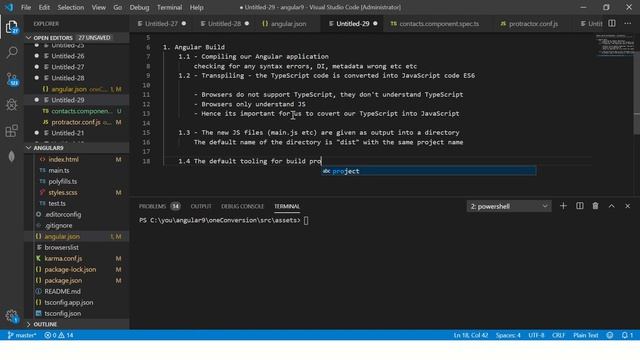Open the Edit menu
This screenshot has width=640, height=360.
coord(44,7)
